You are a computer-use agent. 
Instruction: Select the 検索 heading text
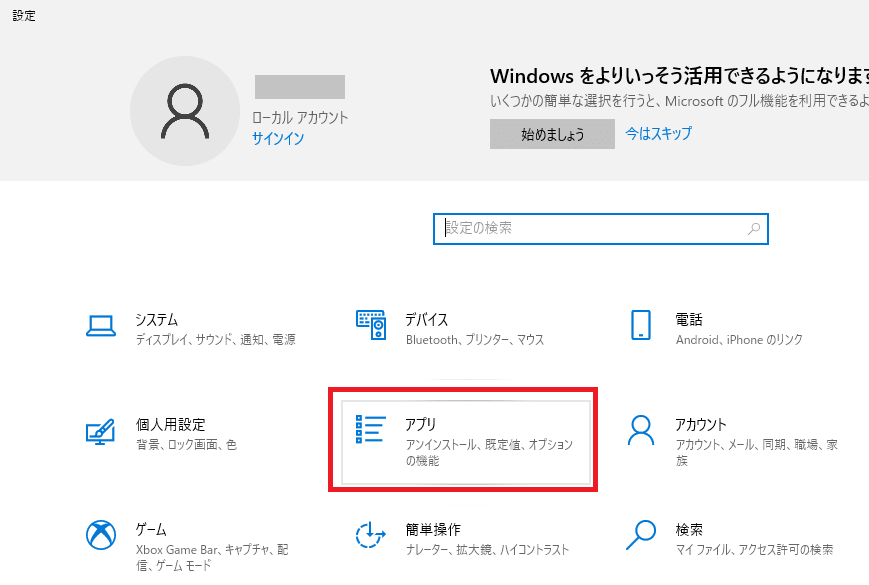click(689, 530)
